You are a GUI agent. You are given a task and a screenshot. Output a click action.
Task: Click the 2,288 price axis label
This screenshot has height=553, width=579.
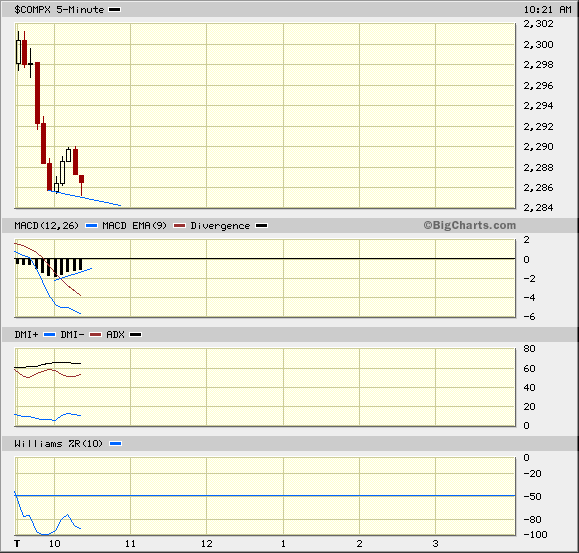(538, 168)
